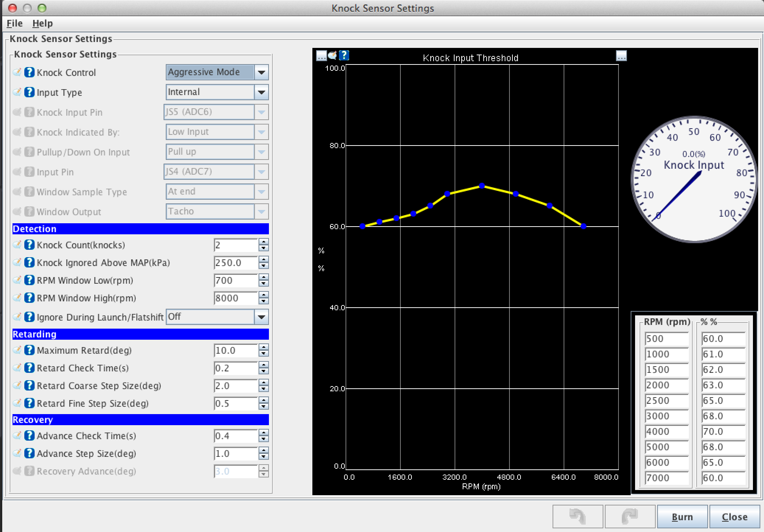Click the undo arrow button
764x532 pixels.
click(x=577, y=517)
